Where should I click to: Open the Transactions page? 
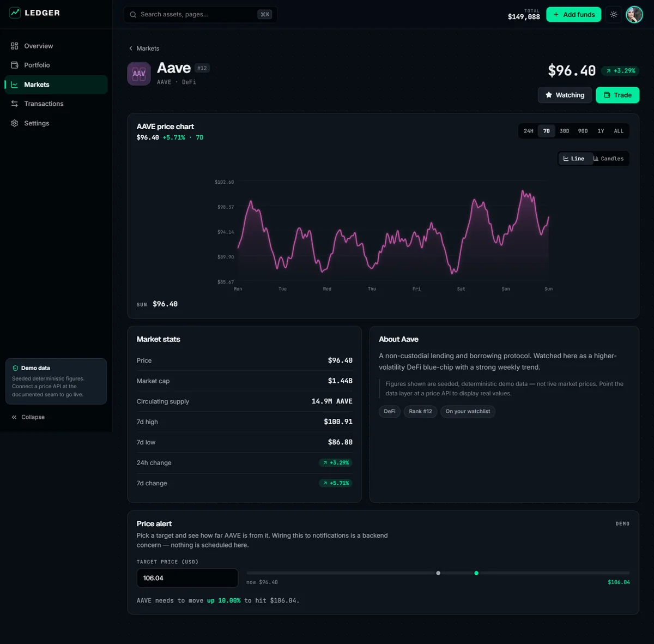[x=56, y=104]
